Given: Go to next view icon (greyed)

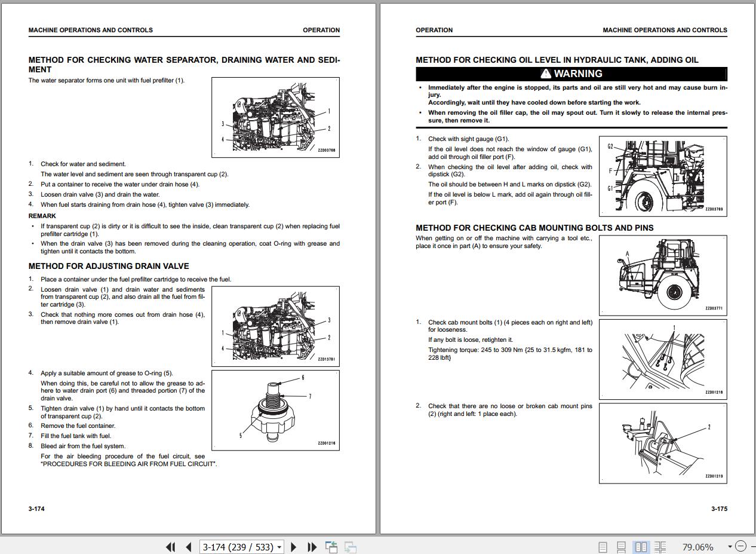Looking at the screenshot, I should pos(351,546).
